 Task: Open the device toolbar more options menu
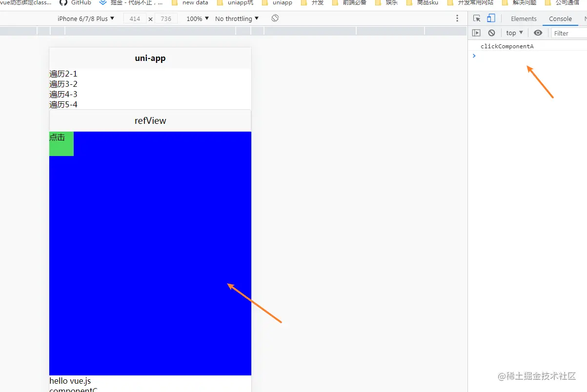click(x=457, y=19)
